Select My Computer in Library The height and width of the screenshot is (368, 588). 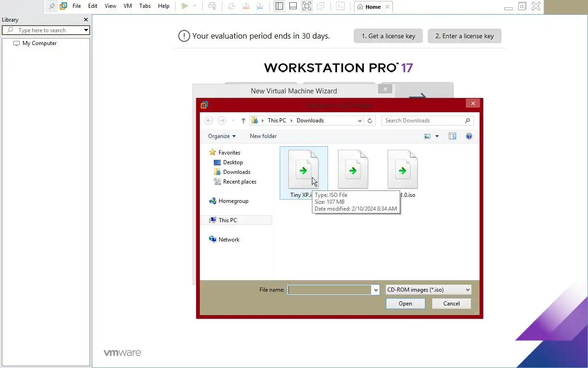[40, 43]
